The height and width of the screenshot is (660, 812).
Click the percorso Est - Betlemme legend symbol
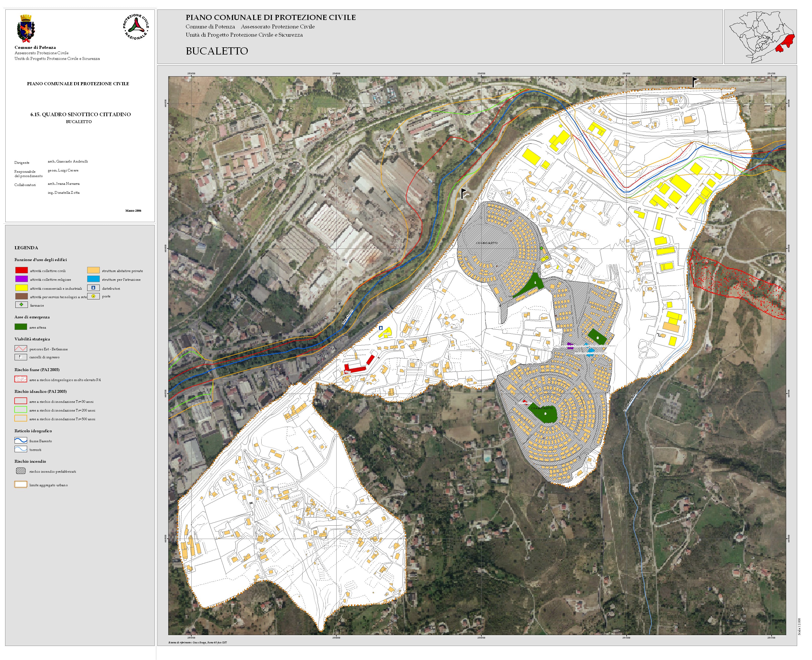coord(20,349)
